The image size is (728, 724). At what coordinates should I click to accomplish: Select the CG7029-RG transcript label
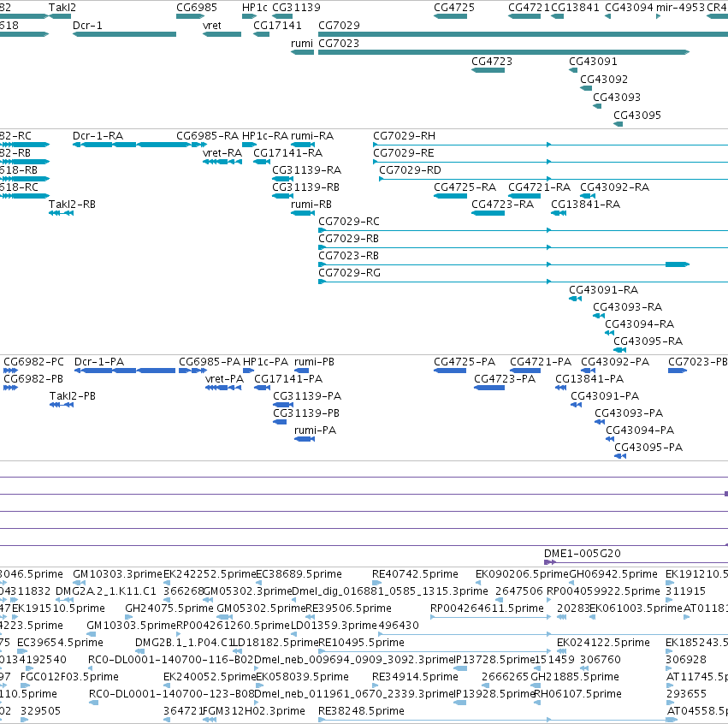pos(350,274)
